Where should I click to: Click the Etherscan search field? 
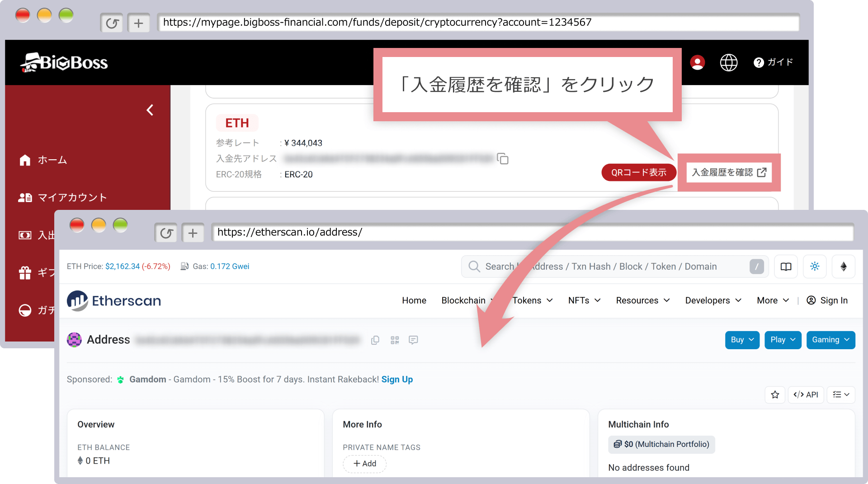click(x=615, y=266)
